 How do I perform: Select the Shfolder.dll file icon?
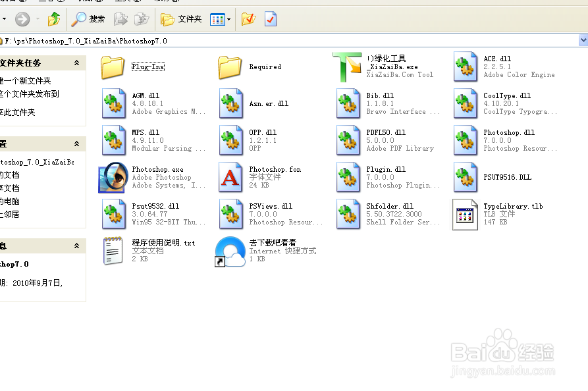(348, 214)
